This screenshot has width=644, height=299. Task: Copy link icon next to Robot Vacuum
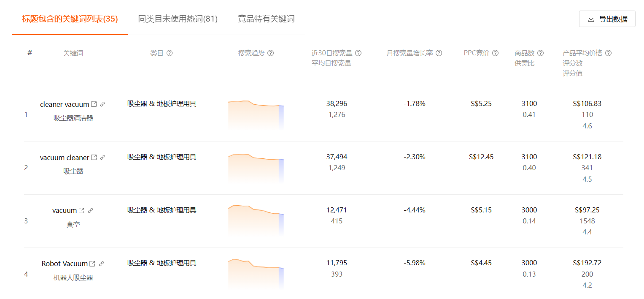[x=101, y=264]
